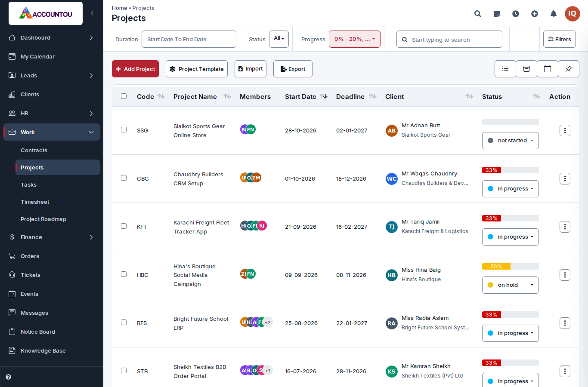Open pinned projects icon
This screenshot has width=588, height=387.
pyautogui.click(x=569, y=69)
